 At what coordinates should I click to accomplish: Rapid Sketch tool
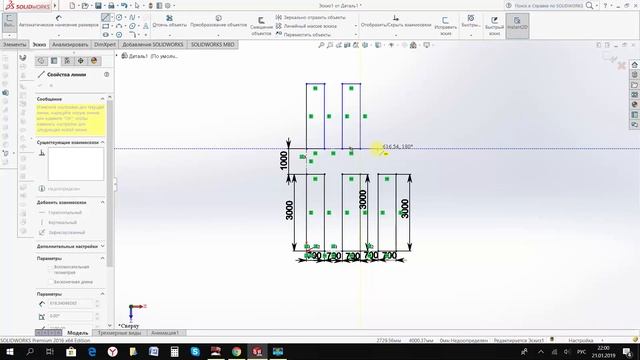[x=494, y=26]
